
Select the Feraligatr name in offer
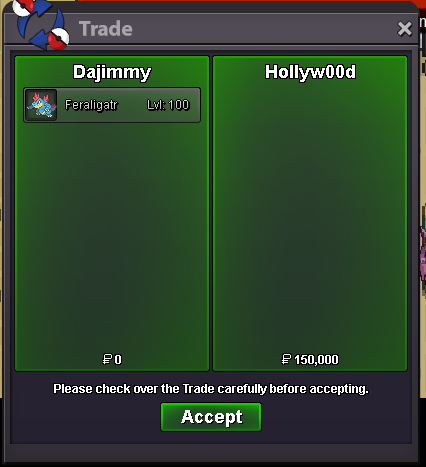coord(91,105)
